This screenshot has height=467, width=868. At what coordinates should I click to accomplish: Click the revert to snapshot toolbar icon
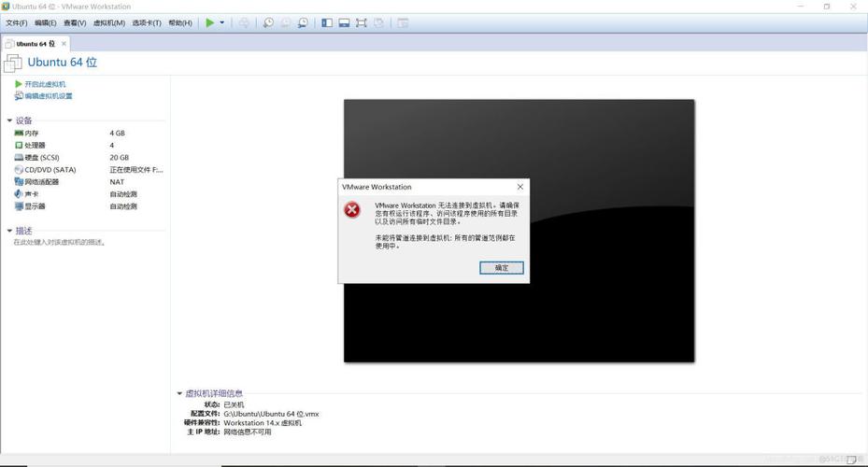(x=286, y=22)
